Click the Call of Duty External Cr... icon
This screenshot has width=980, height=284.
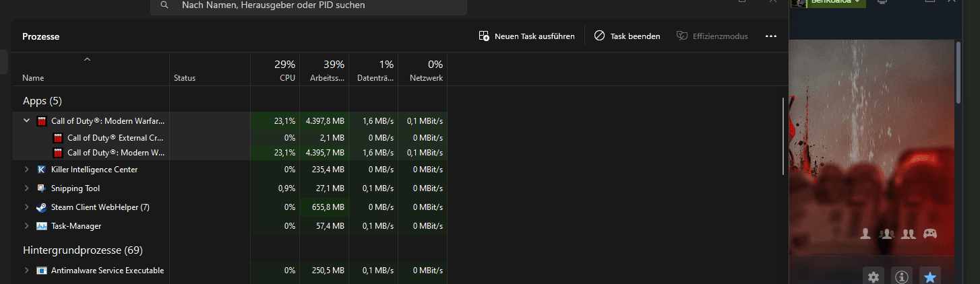tap(58, 137)
